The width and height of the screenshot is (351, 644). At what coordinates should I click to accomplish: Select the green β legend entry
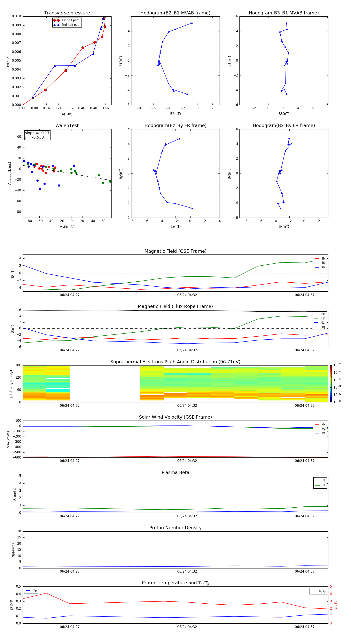pos(320,485)
